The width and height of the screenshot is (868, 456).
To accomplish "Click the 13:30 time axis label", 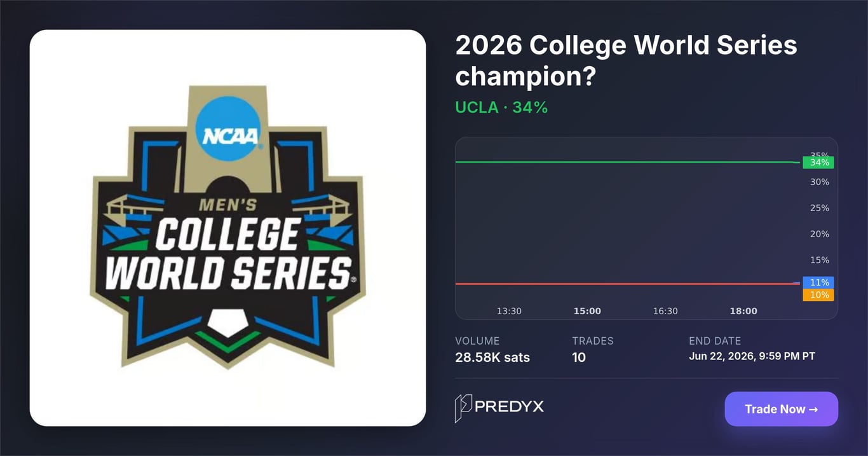I will (x=509, y=311).
